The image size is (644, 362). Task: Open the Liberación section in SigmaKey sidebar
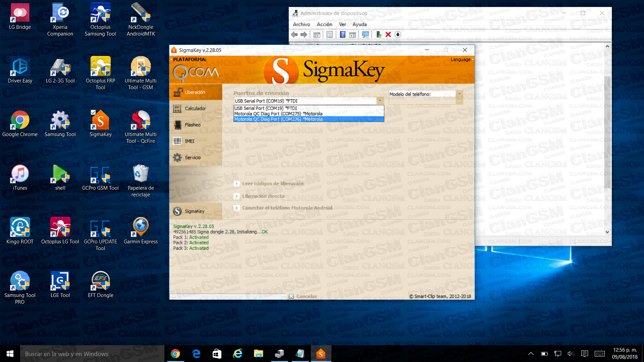[x=196, y=92]
